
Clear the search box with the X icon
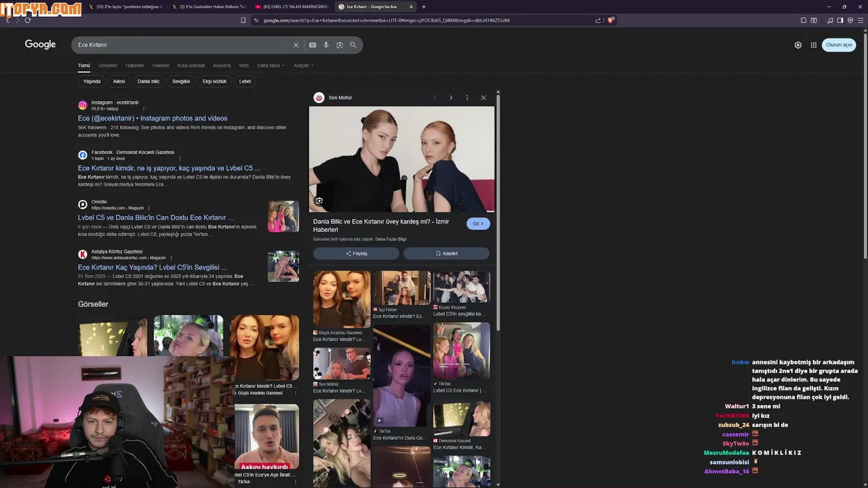pyautogui.click(x=296, y=45)
